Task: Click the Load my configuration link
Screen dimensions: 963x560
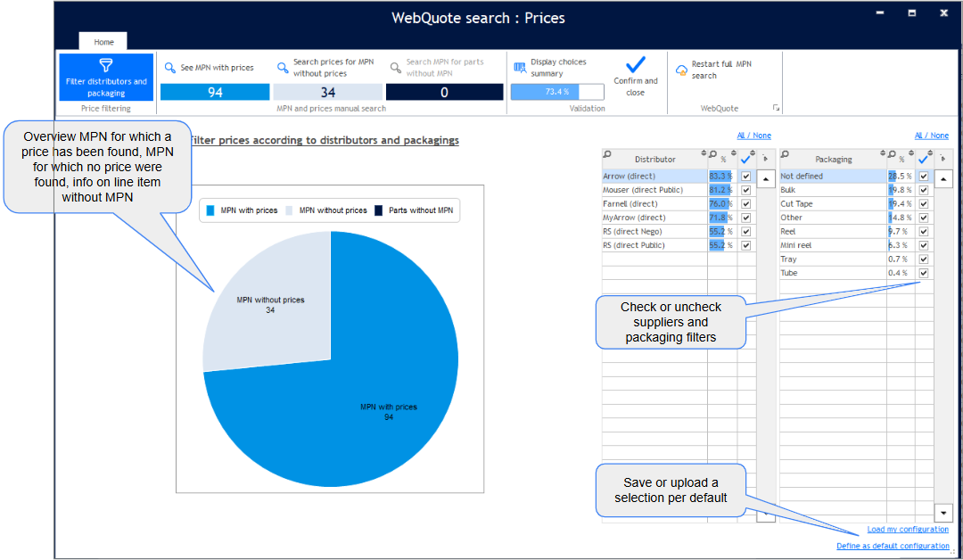Action: click(x=908, y=530)
